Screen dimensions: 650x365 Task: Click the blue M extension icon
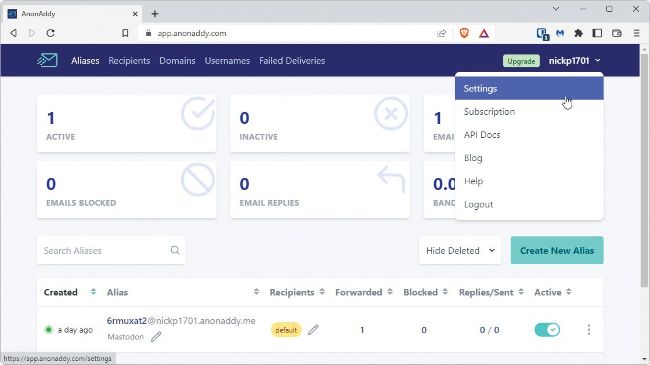[560, 33]
